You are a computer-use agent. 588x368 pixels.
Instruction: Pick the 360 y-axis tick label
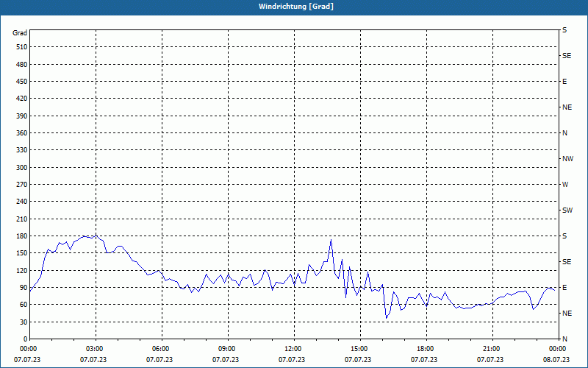(x=21, y=133)
